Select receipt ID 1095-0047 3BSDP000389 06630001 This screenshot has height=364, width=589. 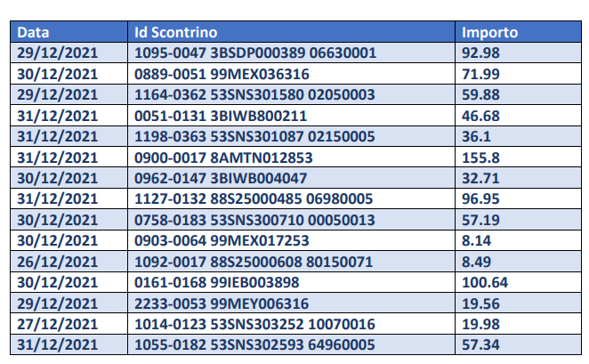point(254,53)
